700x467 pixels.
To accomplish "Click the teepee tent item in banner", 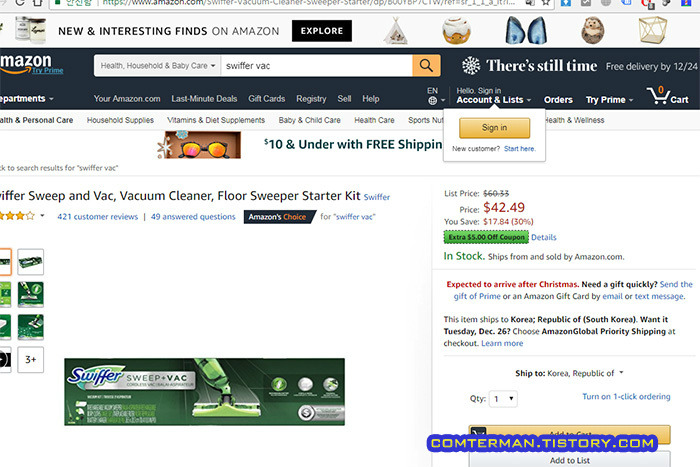I will click(396, 31).
